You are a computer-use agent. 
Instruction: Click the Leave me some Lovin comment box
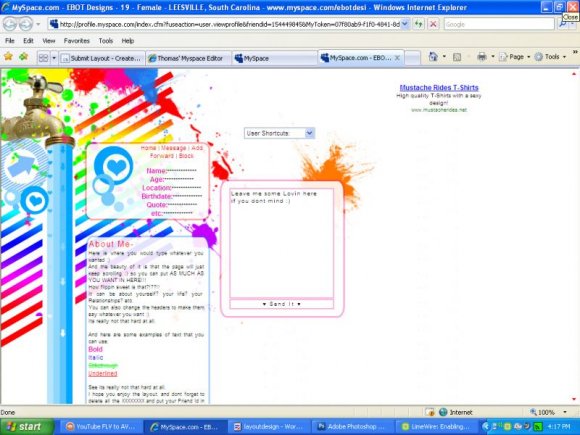(281, 243)
